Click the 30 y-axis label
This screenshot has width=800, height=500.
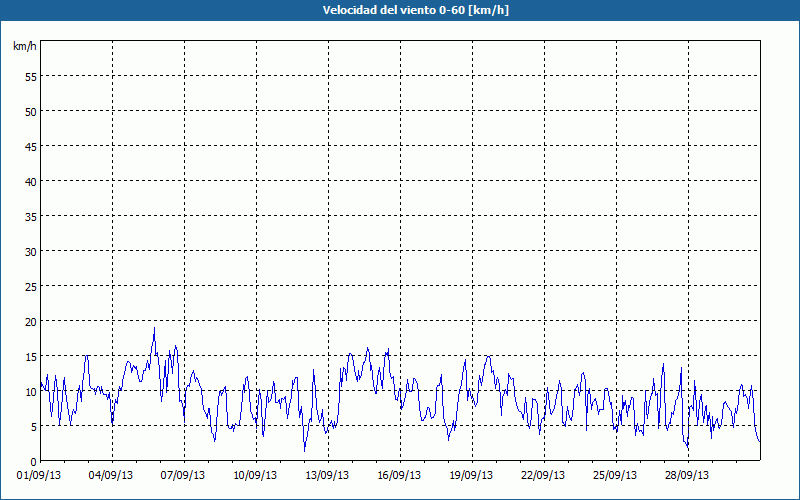pyautogui.click(x=31, y=252)
